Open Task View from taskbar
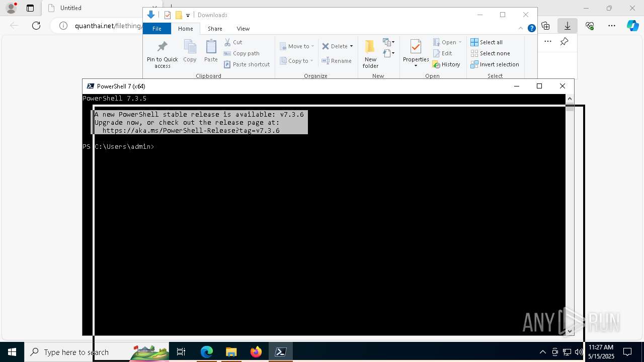This screenshot has width=644, height=362. (181, 352)
